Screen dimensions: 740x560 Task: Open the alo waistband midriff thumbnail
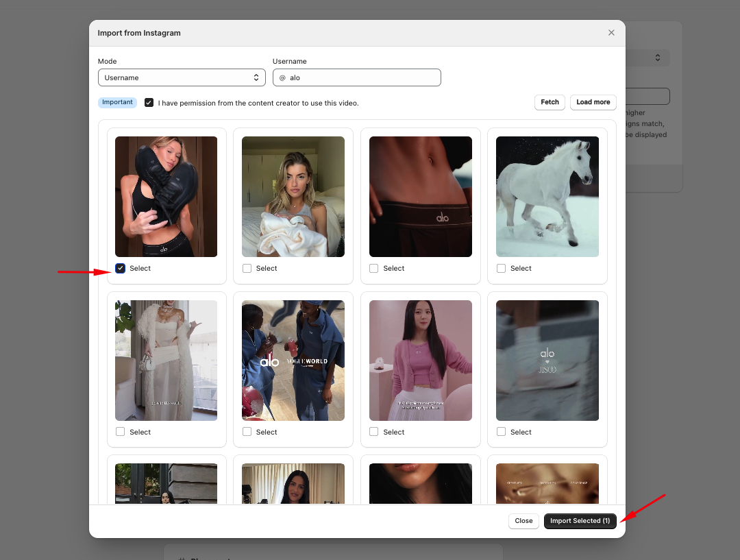coord(421,197)
